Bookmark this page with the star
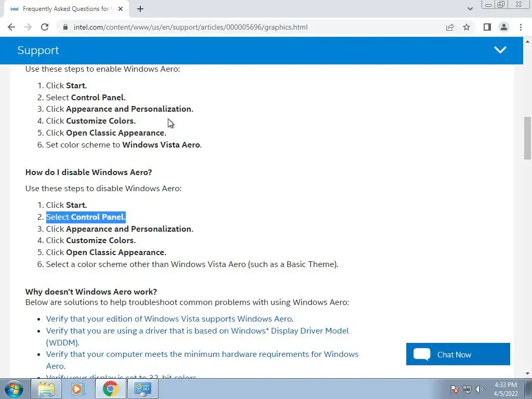Viewport: 532px width, 399px height. (x=467, y=27)
